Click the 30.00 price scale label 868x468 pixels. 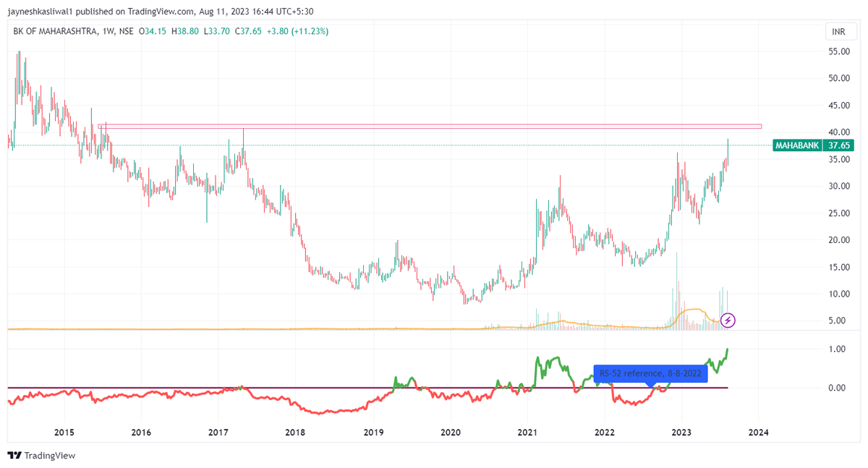pyautogui.click(x=839, y=186)
